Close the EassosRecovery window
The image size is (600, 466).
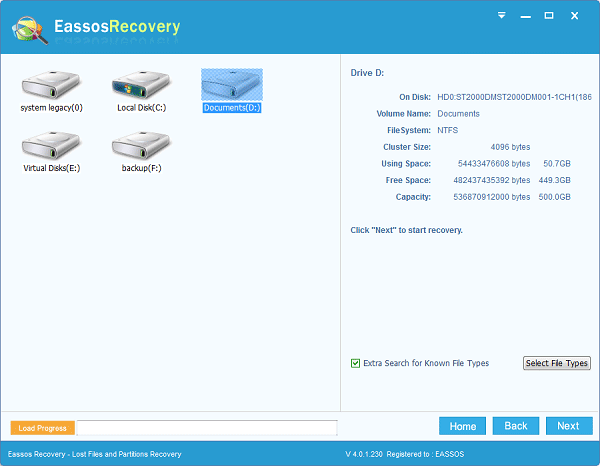tap(574, 16)
